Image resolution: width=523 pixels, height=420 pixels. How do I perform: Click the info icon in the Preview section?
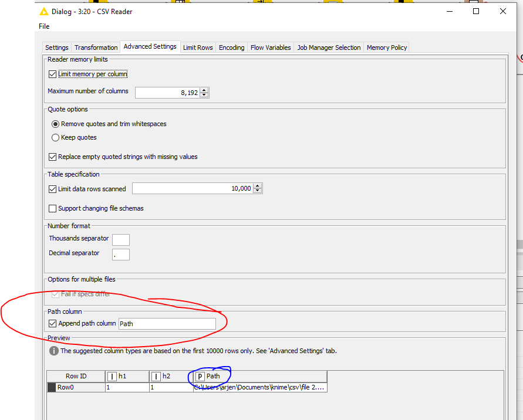point(53,351)
